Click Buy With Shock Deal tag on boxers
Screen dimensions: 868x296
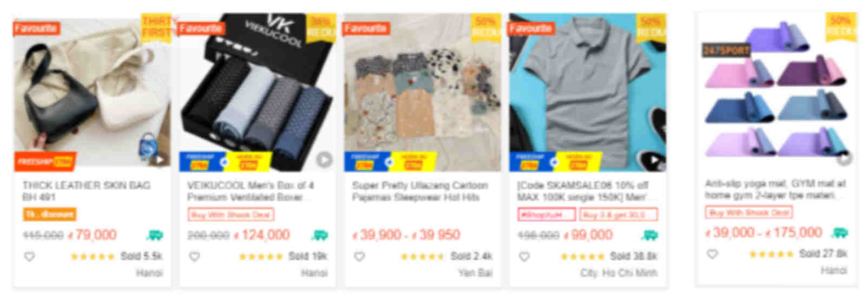[x=231, y=215]
